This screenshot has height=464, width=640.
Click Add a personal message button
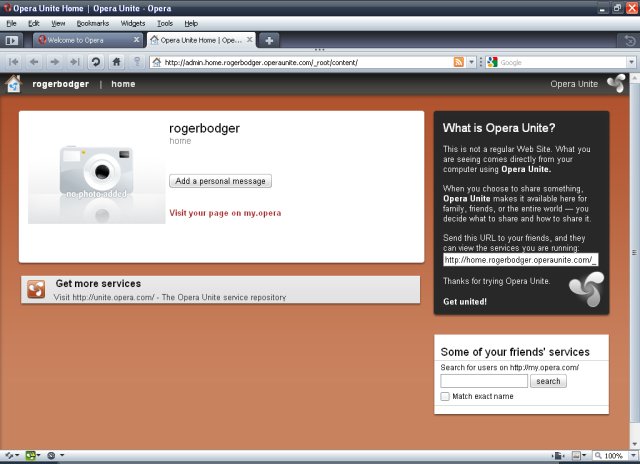[x=220, y=181]
